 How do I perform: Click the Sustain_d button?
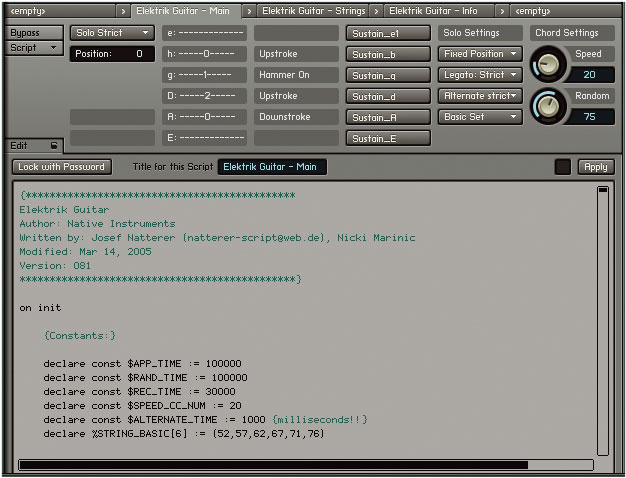coord(388,96)
